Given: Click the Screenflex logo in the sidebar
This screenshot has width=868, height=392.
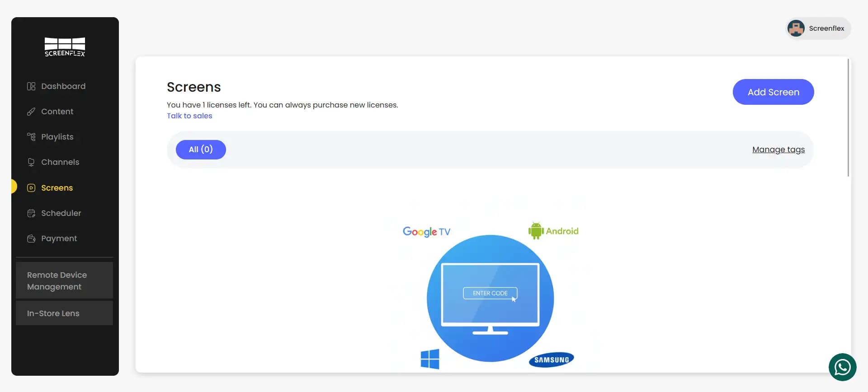Looking at the screenshot, I should [65, 47].
